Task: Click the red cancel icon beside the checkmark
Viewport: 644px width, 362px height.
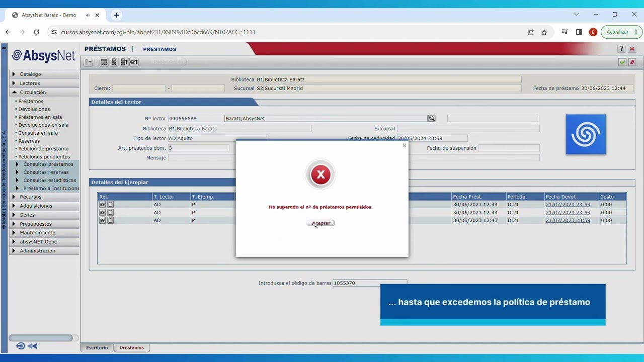Action: (x=632, y=62)
